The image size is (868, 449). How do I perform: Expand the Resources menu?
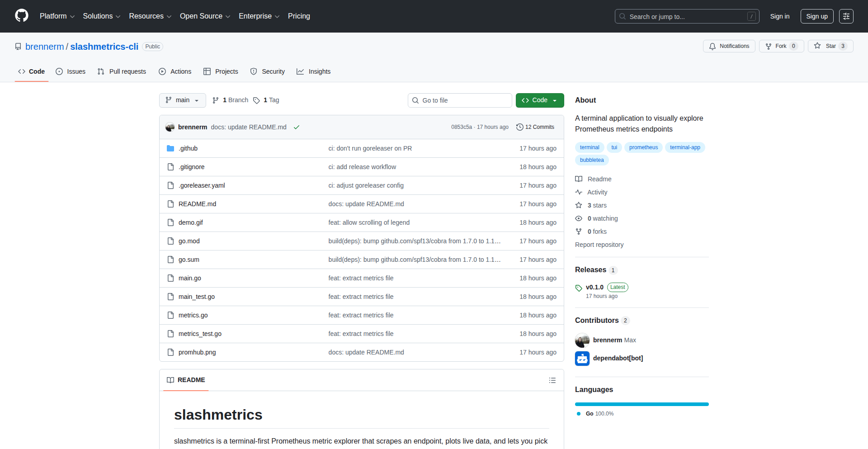tap(150, 16)
